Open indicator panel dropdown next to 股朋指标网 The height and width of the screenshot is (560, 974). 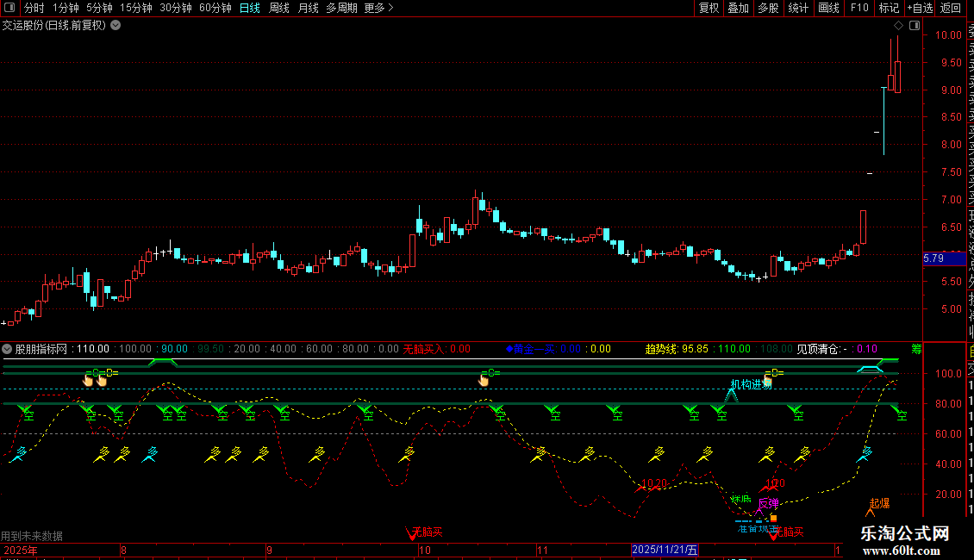pyautogui.click(x=7, y=349)
